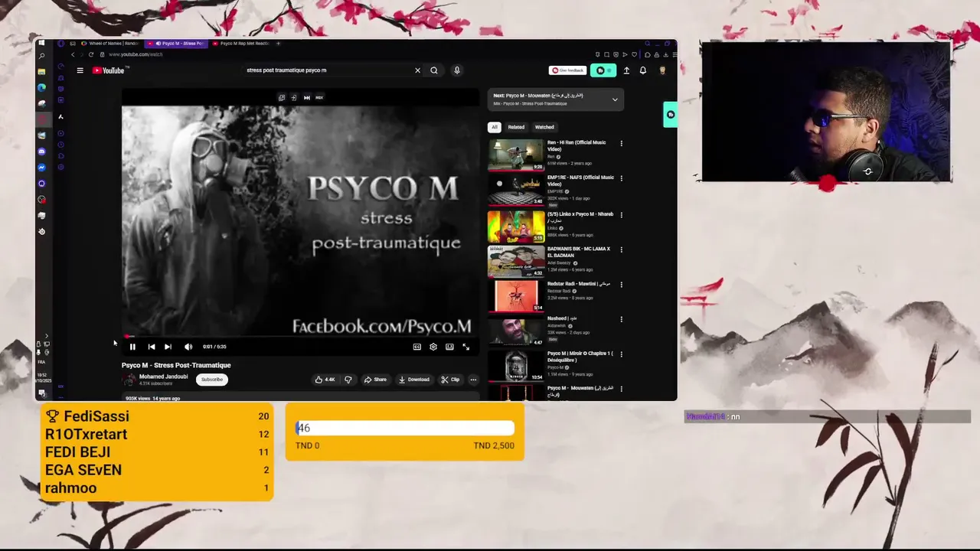Open options menu for Nasheed video
Image resolution: width=980 pixels, height=551 pixels.
(621, 319)
